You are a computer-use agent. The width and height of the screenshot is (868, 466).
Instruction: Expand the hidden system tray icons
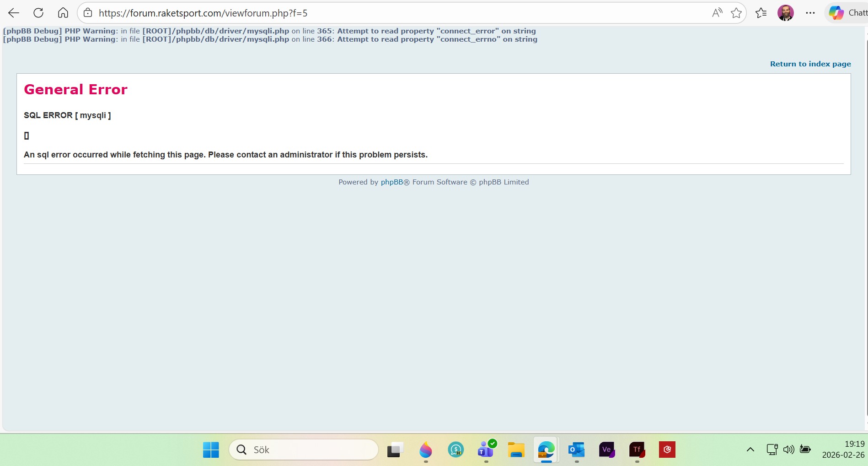coord(750,450)
